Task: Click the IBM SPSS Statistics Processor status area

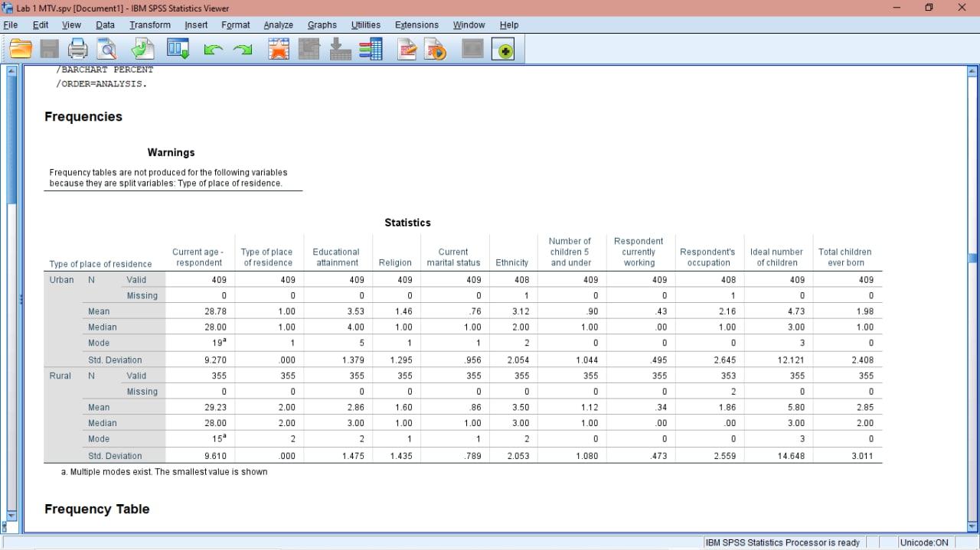Action: [782, 542]
